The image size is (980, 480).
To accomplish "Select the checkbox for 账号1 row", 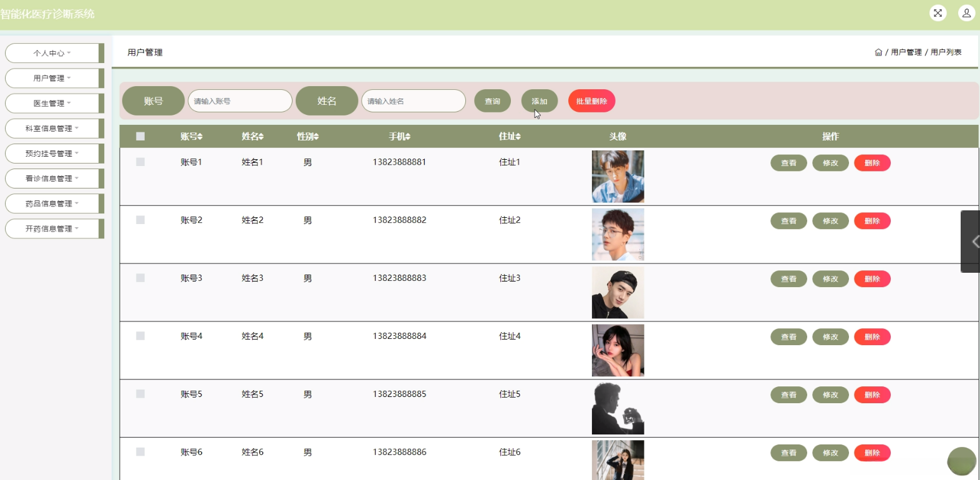I will pyautogui.click(x=140, y=162).
